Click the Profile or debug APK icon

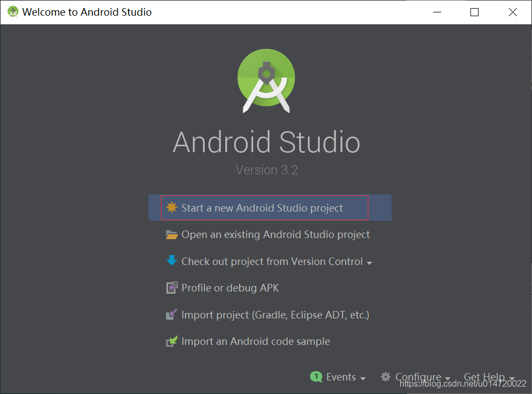172,288
